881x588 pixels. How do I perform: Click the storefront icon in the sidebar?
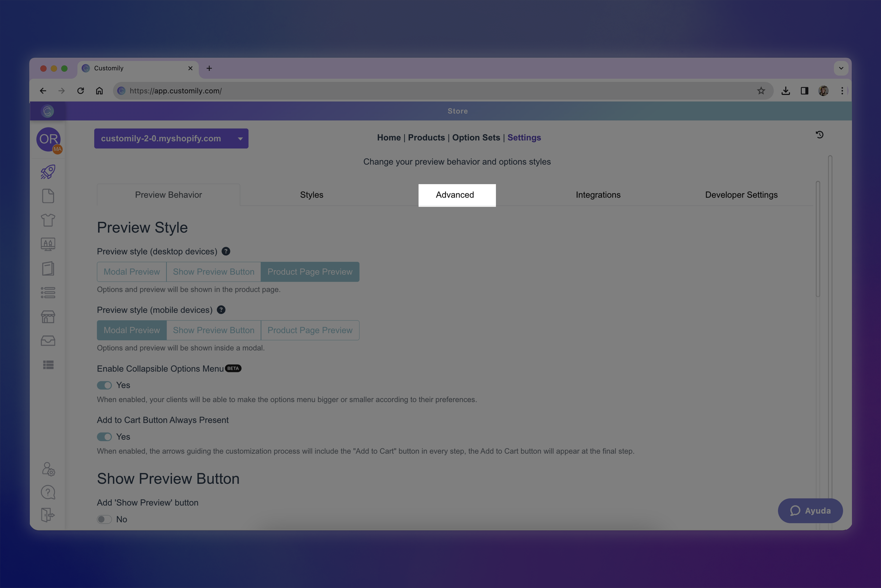pyautogui.click(x=48, y=316)
